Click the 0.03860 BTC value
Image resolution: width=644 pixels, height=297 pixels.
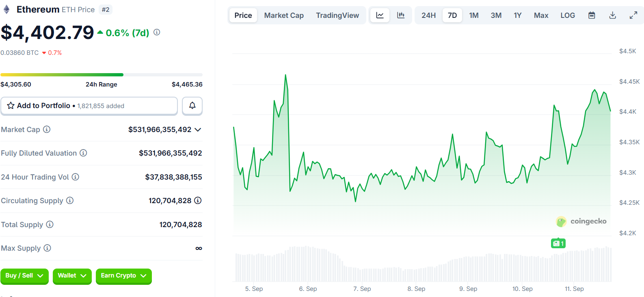click(x=19, y=53)
